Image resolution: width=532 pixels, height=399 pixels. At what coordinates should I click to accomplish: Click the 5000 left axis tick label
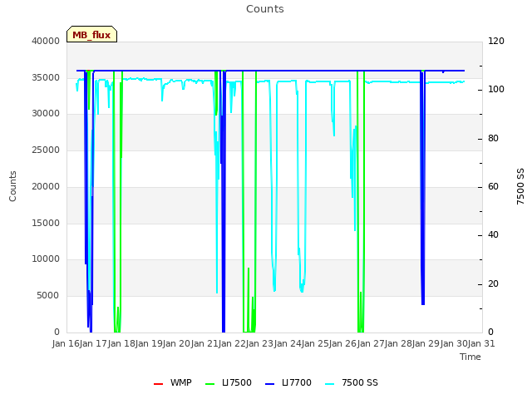(x=48, y=296)
